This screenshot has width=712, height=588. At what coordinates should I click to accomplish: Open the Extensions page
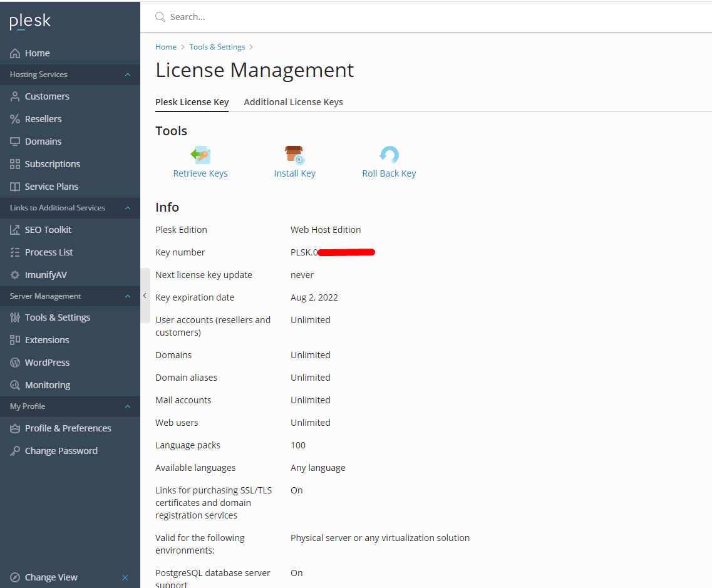(47, 340)
